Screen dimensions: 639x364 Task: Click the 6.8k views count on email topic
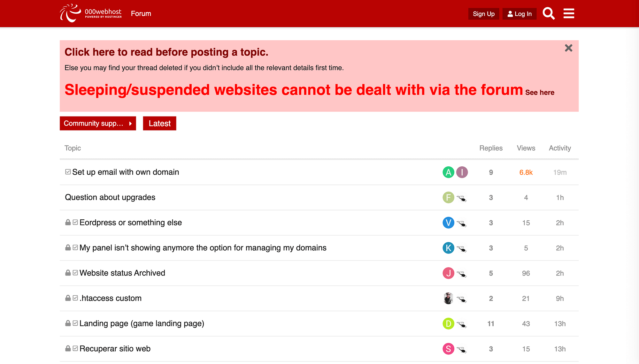[526, 172]
